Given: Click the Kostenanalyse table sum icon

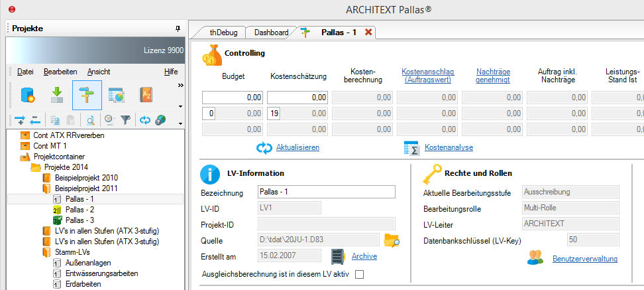Looking at the screenshot, I should tap(411, 147).
